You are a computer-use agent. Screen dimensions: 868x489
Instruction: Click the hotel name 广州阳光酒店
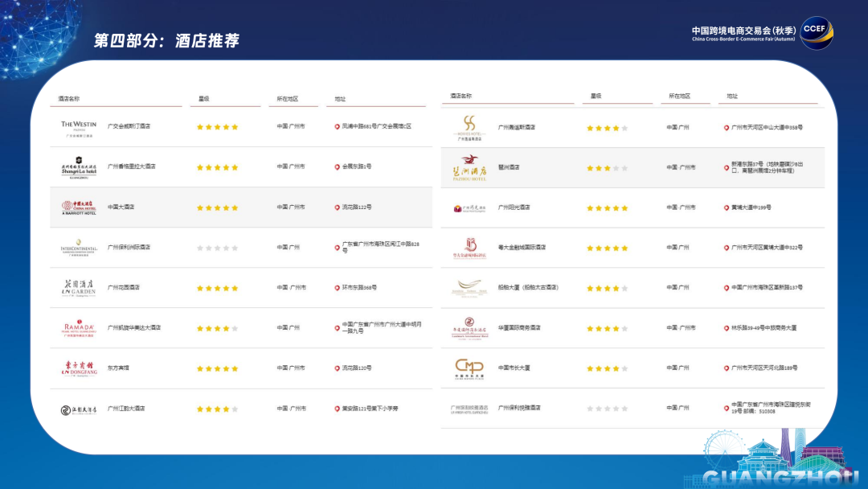(514, 208)
